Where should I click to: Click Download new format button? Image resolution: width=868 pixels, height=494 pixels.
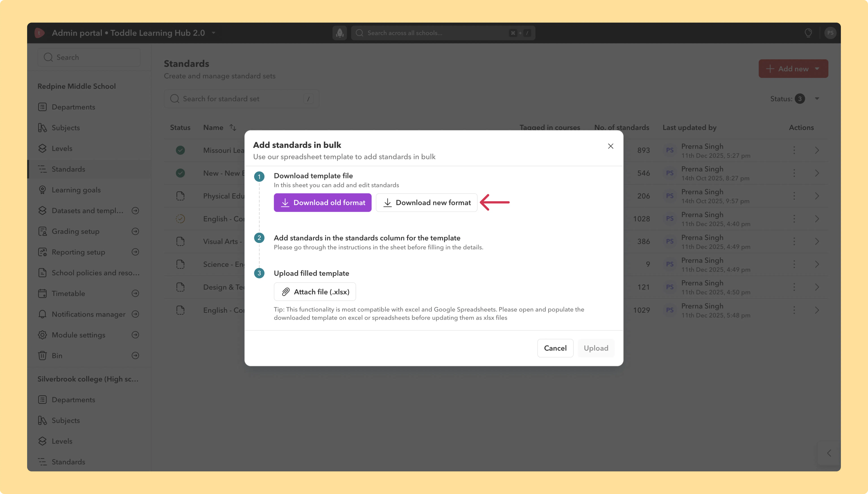(427, 202)
